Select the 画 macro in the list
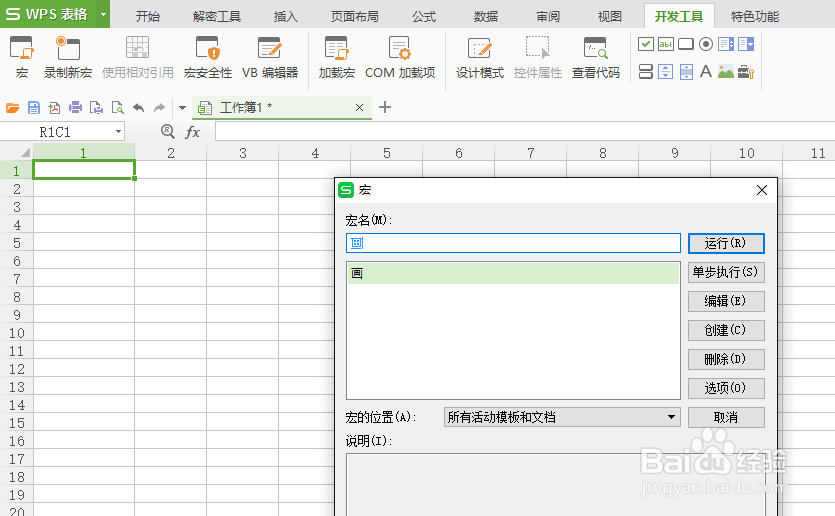The height and width of the screenshot is (516, 835). coord(513,273)
